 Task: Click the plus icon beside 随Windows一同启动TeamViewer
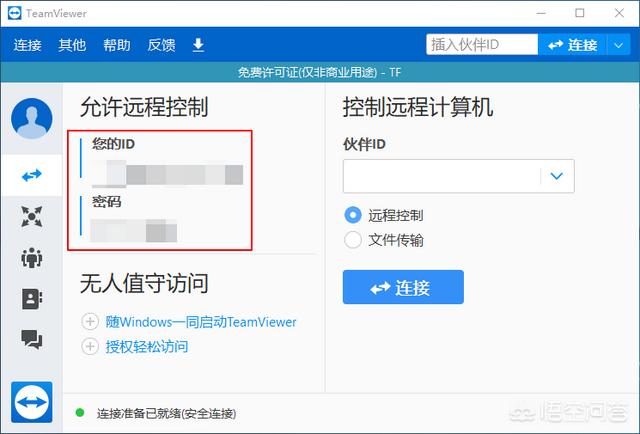coord(90,322)
